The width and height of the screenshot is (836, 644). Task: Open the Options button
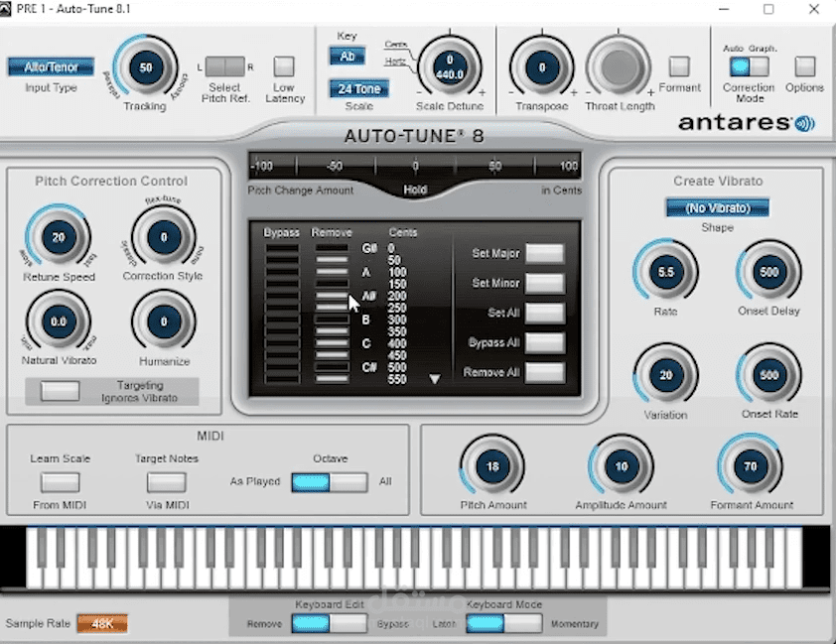(x=804, y=66)
